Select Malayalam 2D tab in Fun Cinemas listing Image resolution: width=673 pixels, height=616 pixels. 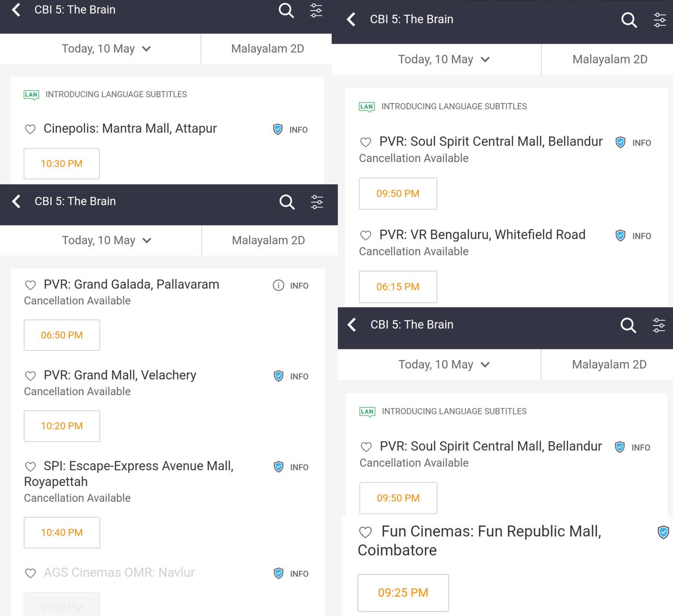click(609, 364)
